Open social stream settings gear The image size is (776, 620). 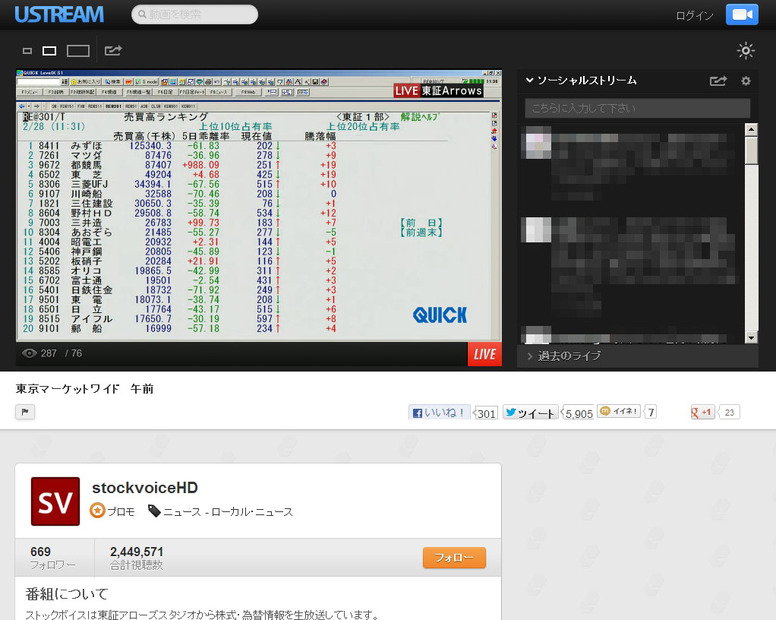tap(746, 81)
